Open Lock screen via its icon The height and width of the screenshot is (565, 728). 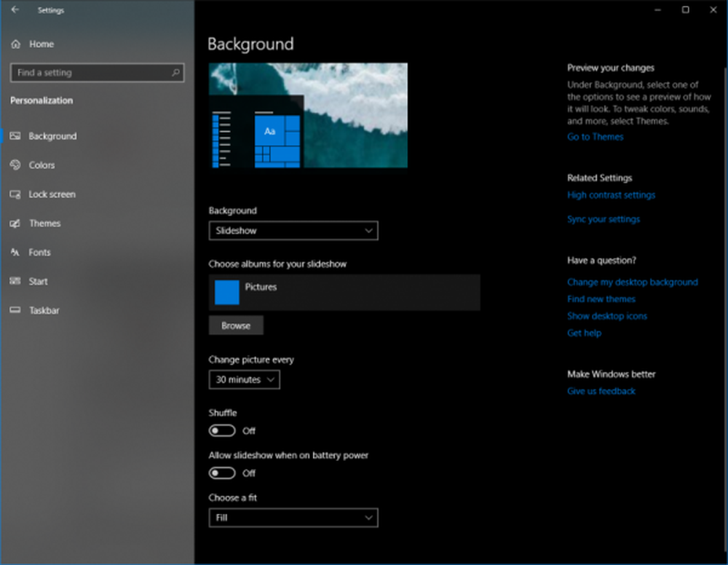(15, 194)
